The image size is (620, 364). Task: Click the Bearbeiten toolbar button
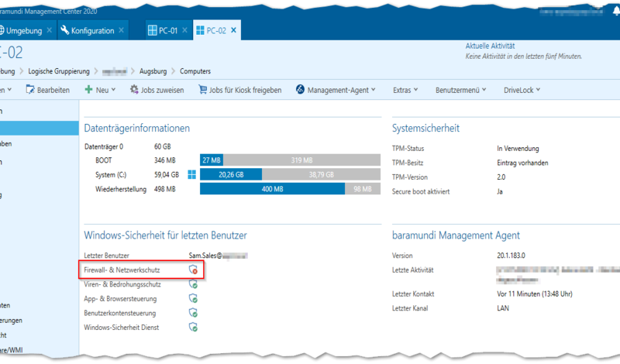pyautogui.click(x=48, y=90)
